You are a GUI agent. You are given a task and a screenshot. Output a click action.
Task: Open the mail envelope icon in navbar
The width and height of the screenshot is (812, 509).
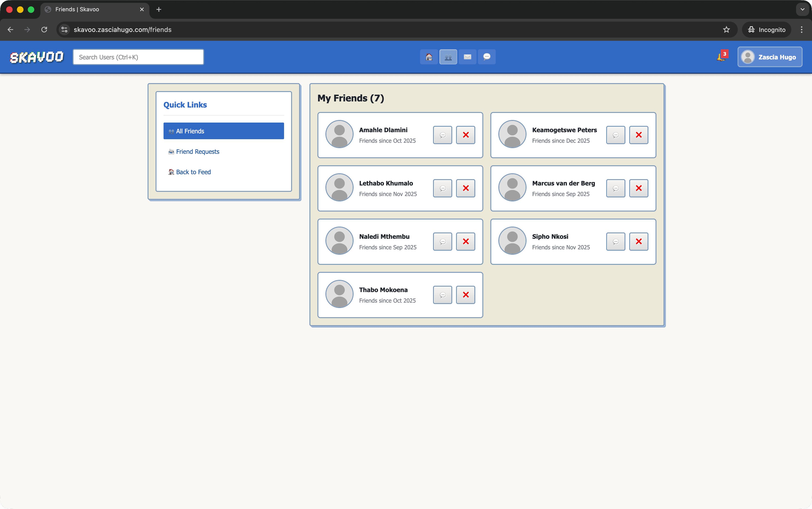point(467,57)
